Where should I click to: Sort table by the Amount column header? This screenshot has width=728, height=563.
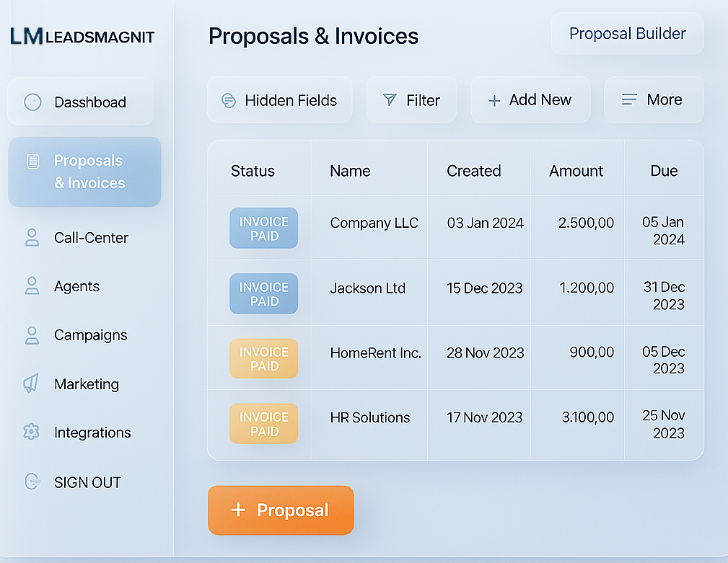click(x=576, y=171)
